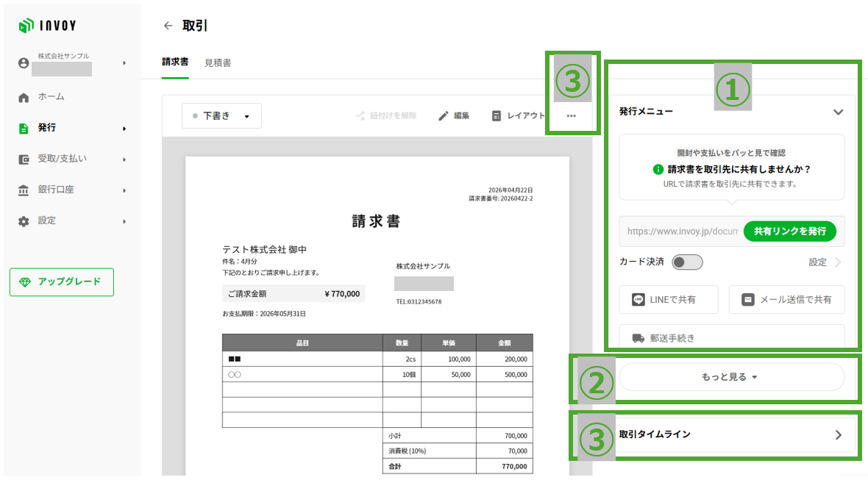Screen dimensions: 868x480
Task: Click the アップグレード button
Action: click(62, 282)
